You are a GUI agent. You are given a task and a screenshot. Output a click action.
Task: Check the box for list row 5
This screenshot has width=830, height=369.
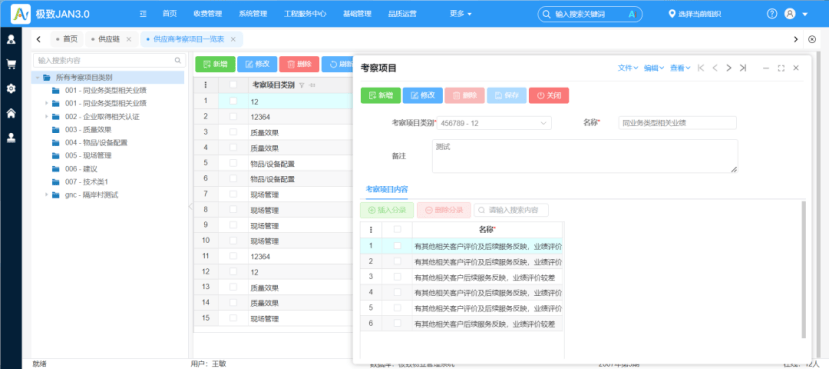[233, 163]
